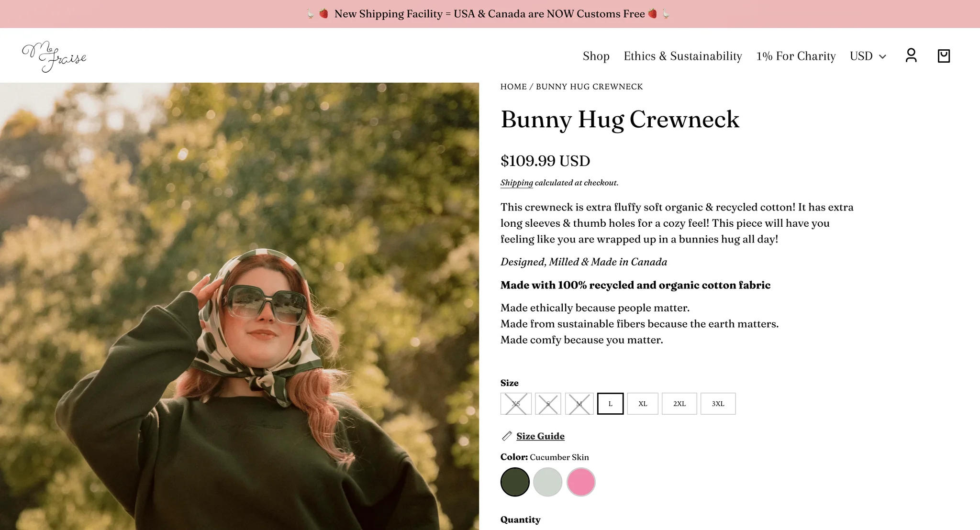The width and height of the screenshot is (980, 530).
Task: Select size 3XL option
Action: (718, 404)
